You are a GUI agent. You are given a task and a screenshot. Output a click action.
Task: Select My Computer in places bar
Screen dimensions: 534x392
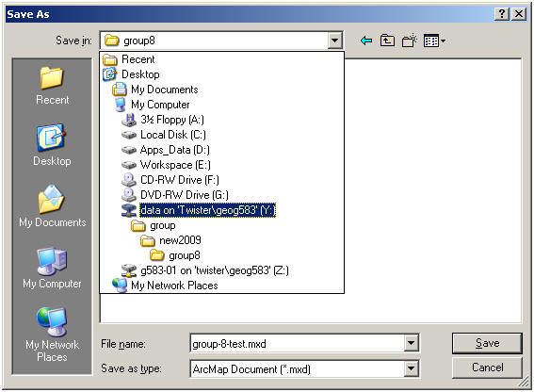tap(52, 268)
